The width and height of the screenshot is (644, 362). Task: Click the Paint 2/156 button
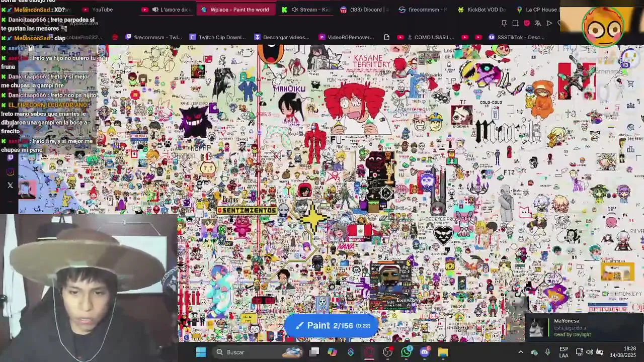331,325
